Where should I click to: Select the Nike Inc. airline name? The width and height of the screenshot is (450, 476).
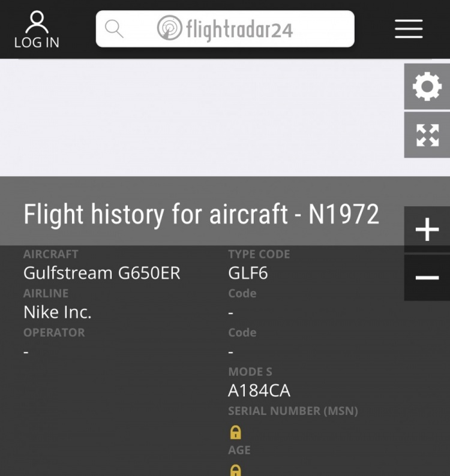pos(58,312)
